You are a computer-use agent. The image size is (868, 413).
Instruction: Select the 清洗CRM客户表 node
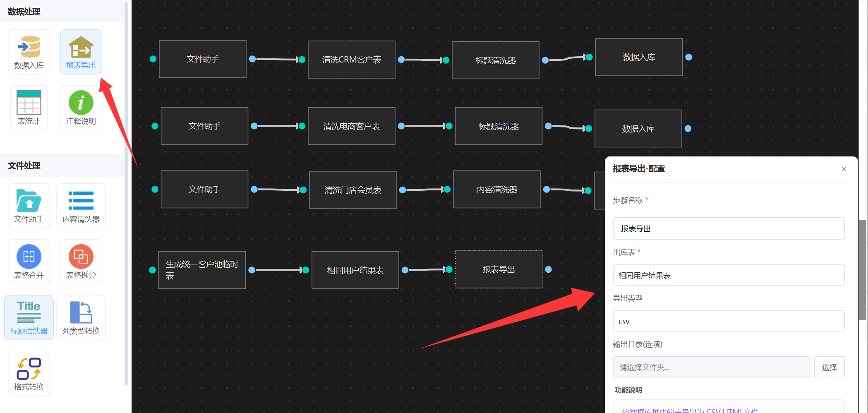click(x=352, y=60)
